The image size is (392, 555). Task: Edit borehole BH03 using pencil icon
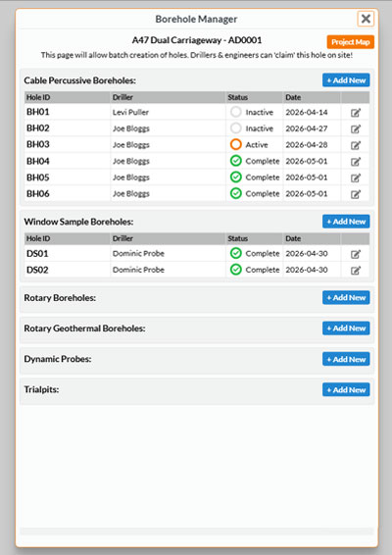[x=356, y=145]
